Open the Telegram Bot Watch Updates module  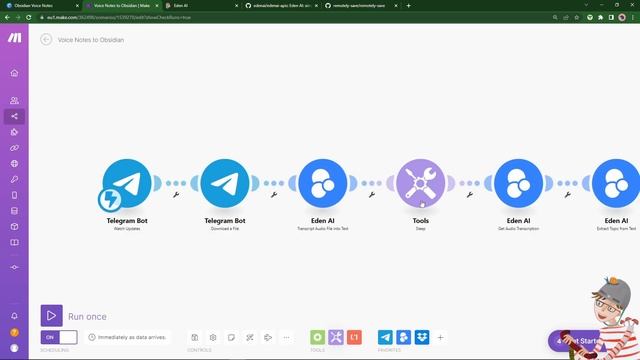pos(127,183)
